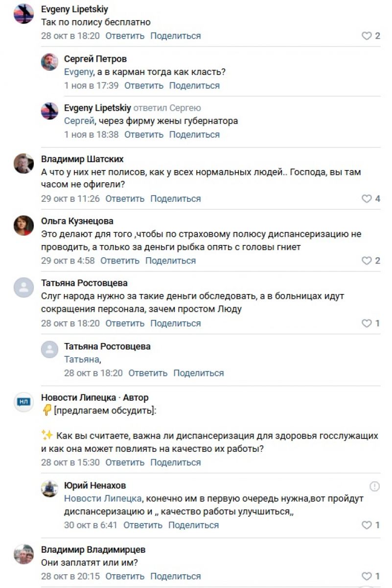The width and height of the screenshot is (392, 588).
Task: Open timestamp "29 окт в 4:58"
Action: click(68, 261)
